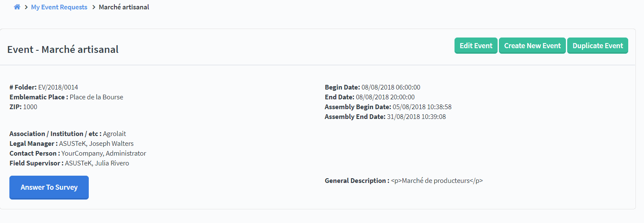Click the General Description text
The height and width of the screenshot is (223, 644).
[x=437, y=181]
